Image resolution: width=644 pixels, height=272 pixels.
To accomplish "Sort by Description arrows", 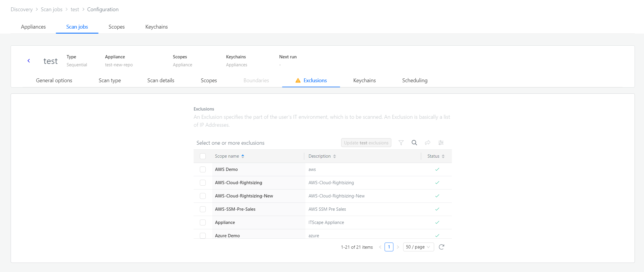I will 334,156.
